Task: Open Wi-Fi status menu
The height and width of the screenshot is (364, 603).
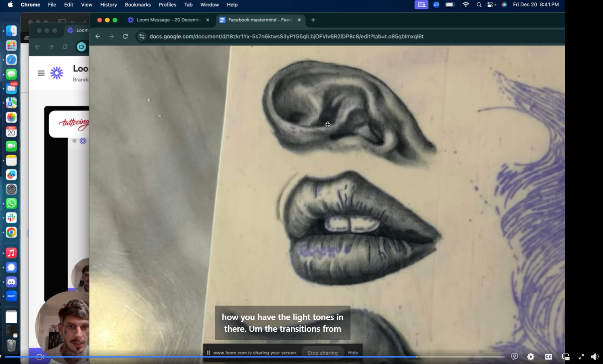Action: click(466, 5)
